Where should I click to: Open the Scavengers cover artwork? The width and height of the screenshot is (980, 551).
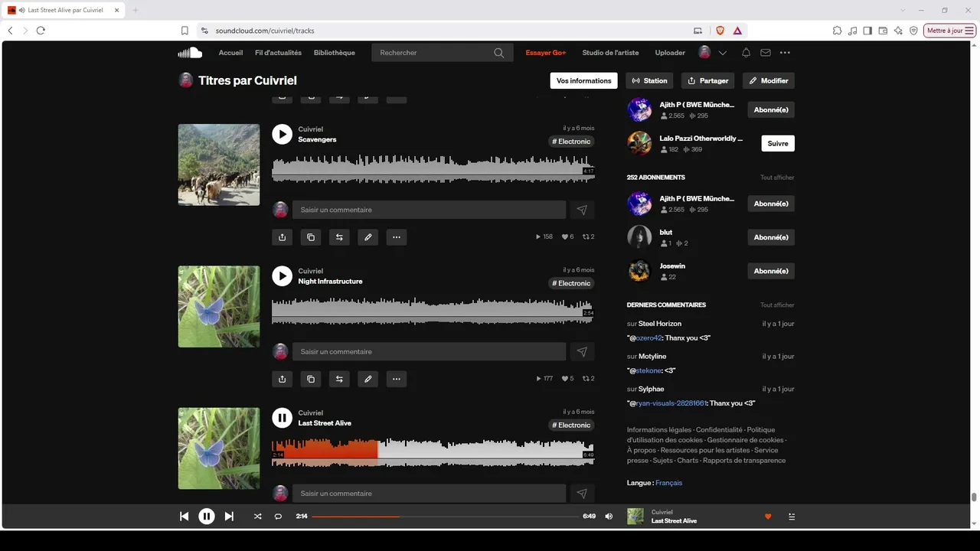[x=219, y=165]
